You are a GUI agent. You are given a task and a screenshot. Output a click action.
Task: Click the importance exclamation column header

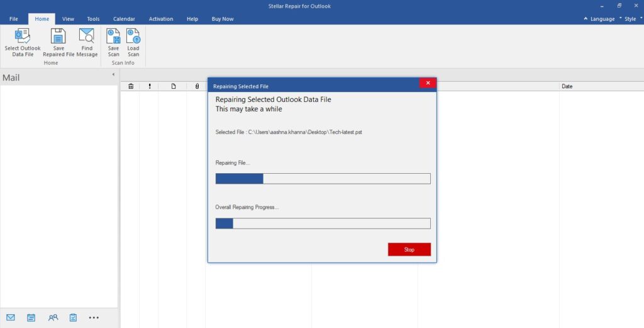(x=150, y=86)
